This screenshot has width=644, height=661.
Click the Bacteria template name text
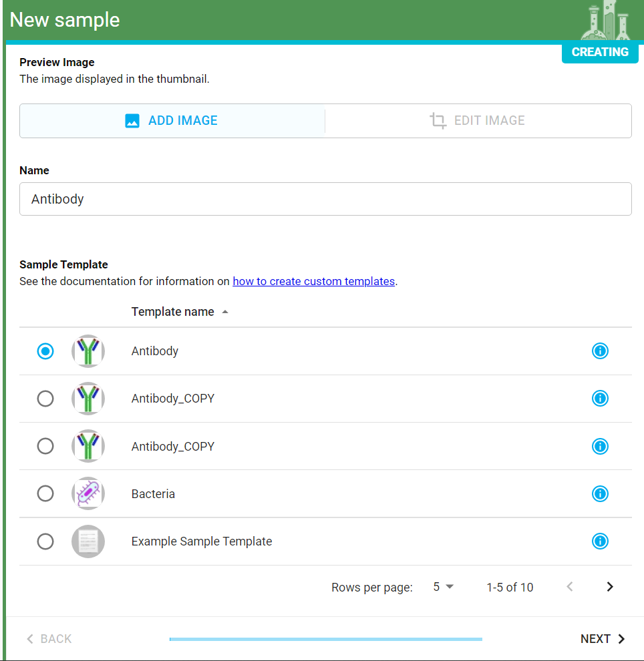[x=153, y=493]
